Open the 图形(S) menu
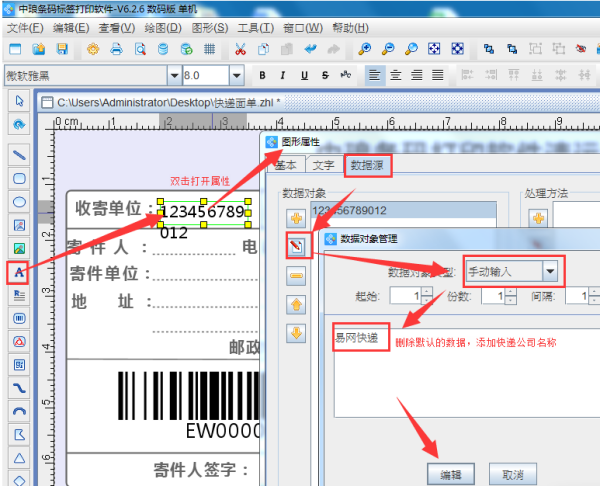The width and height of the screenshot is (600, 486). tap(210, 28)
